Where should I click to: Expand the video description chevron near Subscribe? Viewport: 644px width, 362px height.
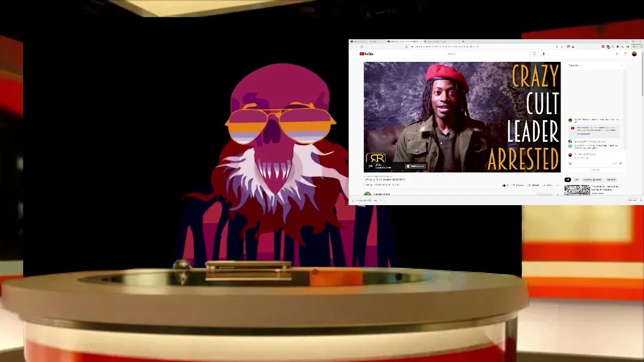click(557, 195)
